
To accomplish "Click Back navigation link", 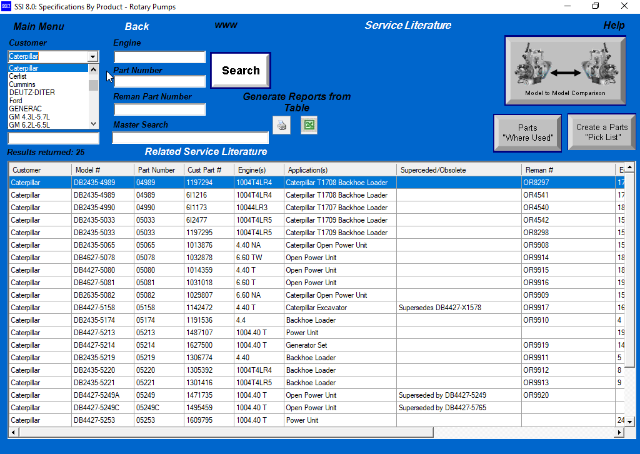I will pyautogui.click(x=137, y=27).
